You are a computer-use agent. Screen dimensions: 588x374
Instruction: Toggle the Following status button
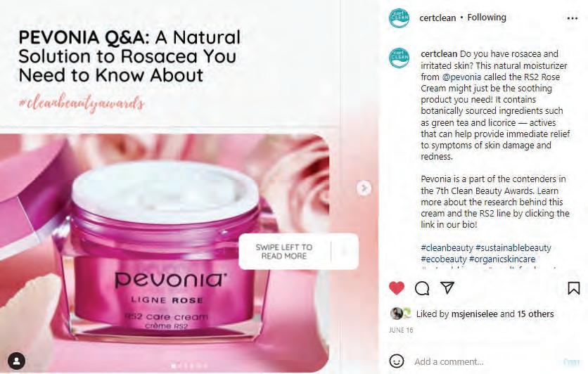487,18
